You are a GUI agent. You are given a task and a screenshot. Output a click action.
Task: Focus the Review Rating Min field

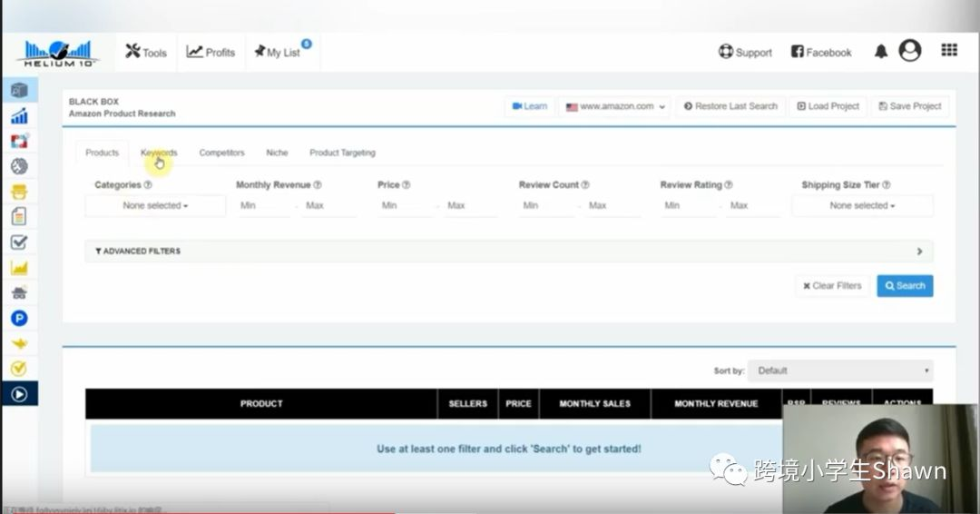click(x=688, y=206)
